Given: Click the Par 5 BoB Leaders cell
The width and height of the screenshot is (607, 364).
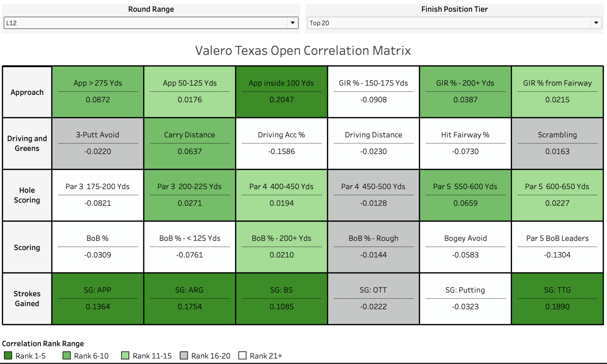Looking at the screenshot, I should point(557,247).
